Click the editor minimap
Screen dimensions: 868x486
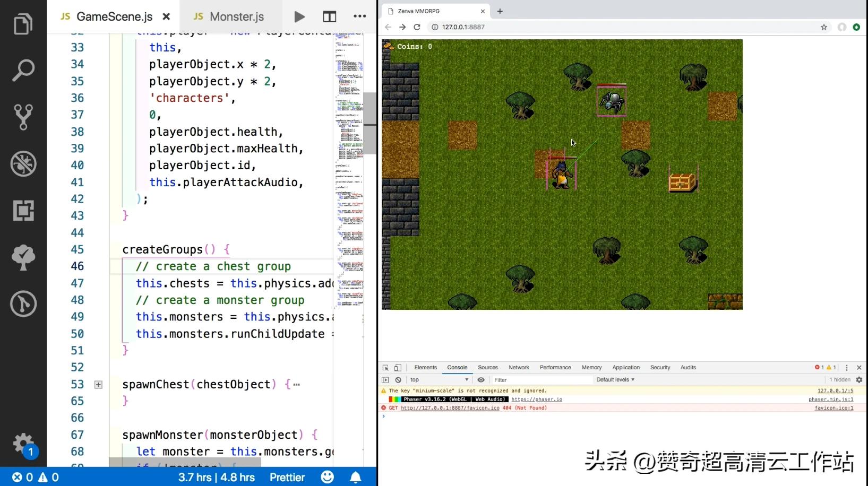pyautogui.click(x=349, y=170)
